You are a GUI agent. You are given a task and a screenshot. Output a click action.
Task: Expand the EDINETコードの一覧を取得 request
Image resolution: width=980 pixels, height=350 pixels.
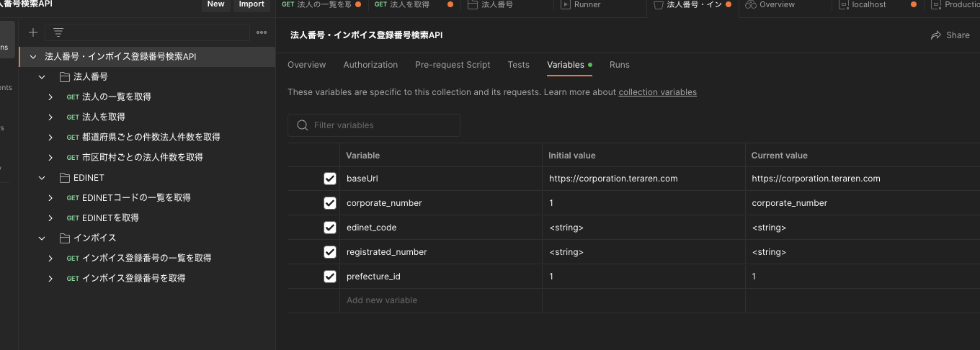50,197
